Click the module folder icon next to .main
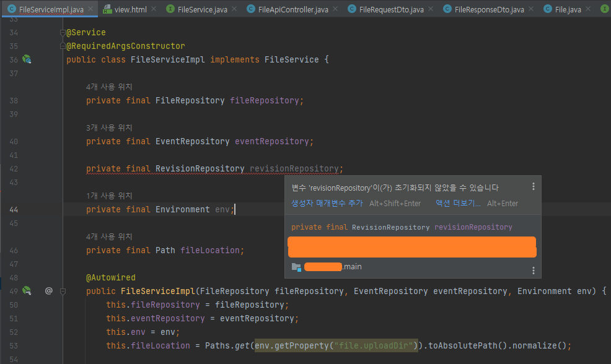The width and height of the screenshot is (611, 364). pyautogui.click(x=297, y=267)
